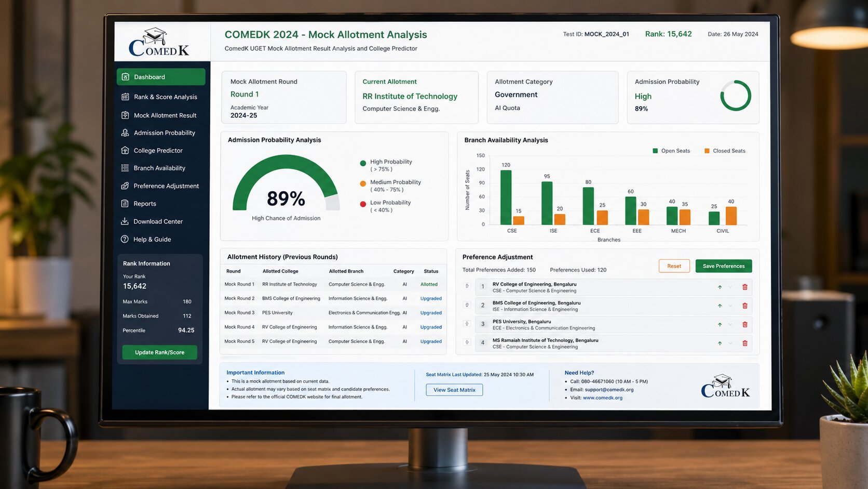Click the 'MOCK_2024_01' Test ID

(x=607, y=34)
